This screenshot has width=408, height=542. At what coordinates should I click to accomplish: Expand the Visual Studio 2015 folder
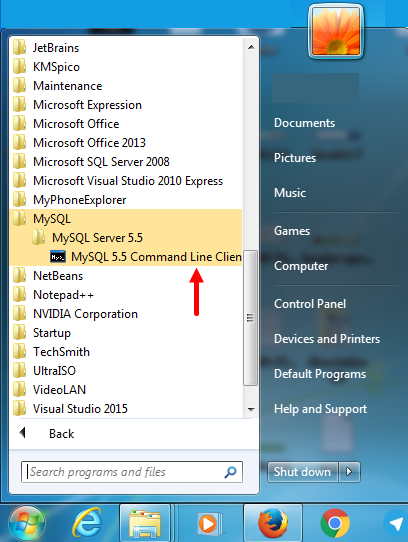tap(126, 409)
